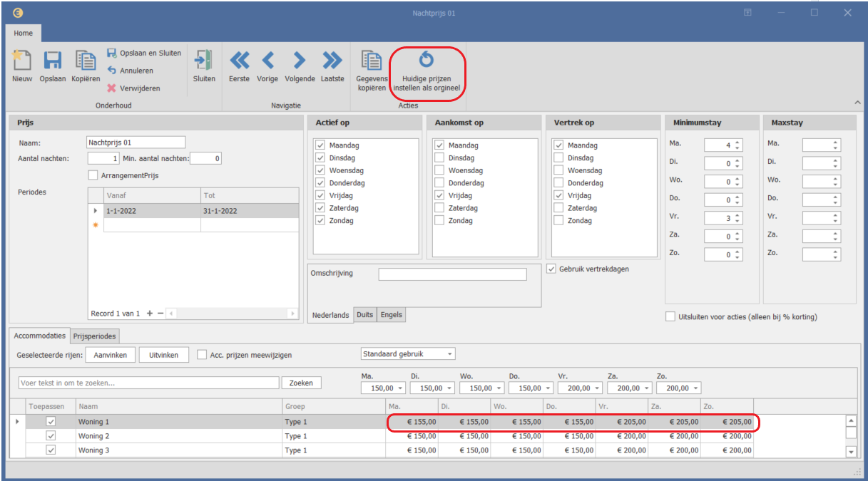
Task: Open the Ma. price dropdown 150,00
Action: (x=400, y=388)
